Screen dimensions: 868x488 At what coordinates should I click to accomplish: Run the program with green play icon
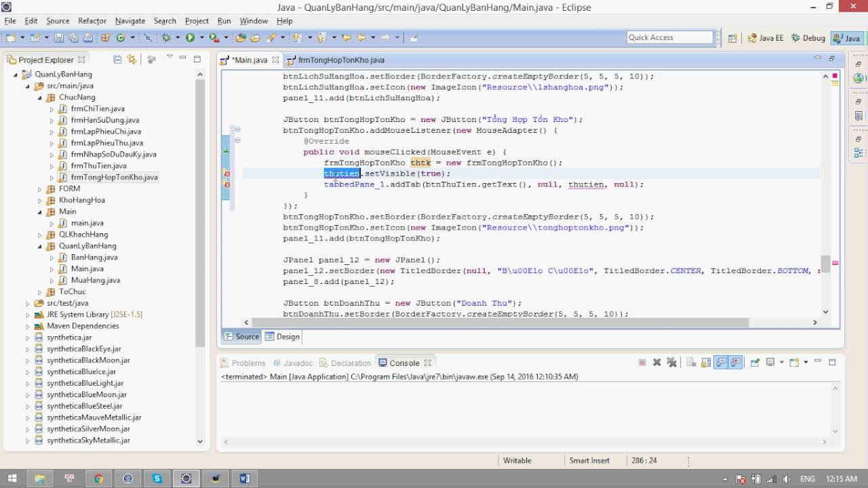[x=190, y=38]
